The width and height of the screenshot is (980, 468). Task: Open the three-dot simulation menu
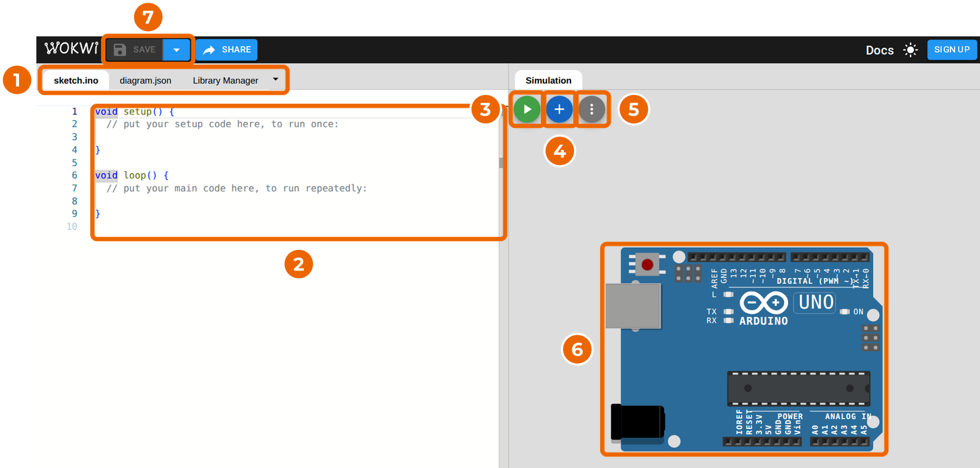click(591, 109)
